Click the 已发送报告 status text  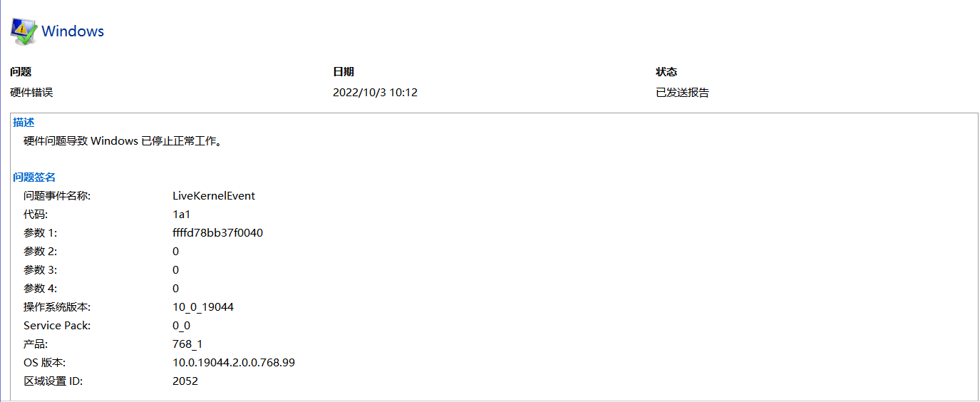click(683, 93)
